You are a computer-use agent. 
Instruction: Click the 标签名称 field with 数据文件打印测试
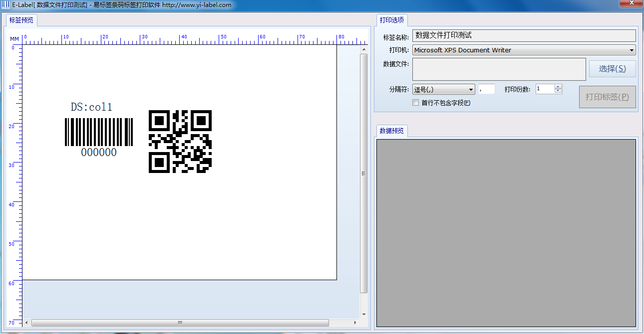[524, 35]
